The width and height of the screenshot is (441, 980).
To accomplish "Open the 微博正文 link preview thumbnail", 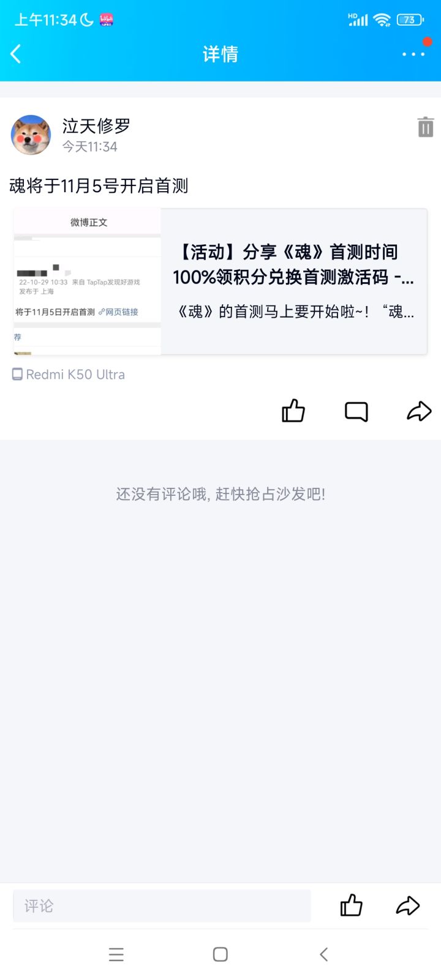I will pyautogui.click(x=87, y=282).
